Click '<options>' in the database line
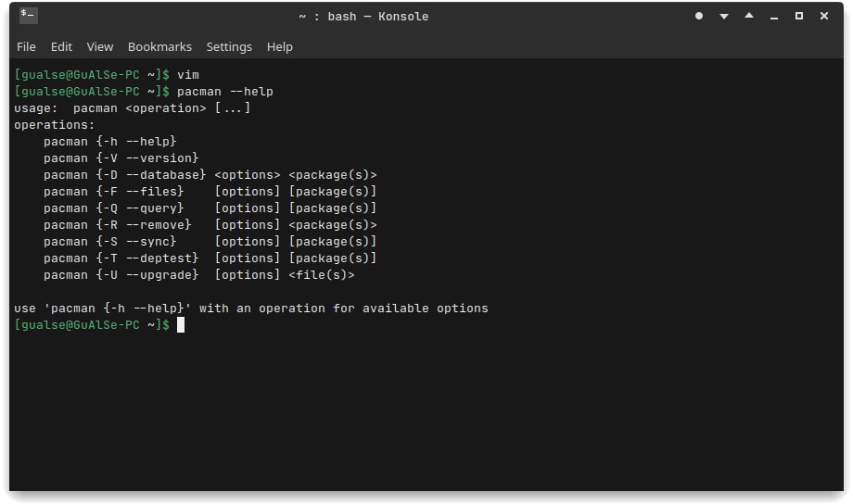 pos(248,174)
